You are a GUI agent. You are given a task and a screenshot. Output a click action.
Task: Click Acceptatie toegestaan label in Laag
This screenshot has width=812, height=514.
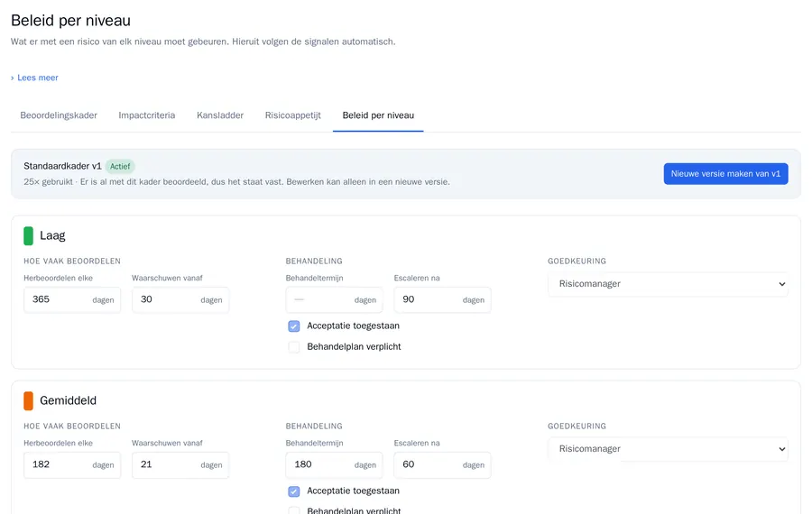[353, 326]
